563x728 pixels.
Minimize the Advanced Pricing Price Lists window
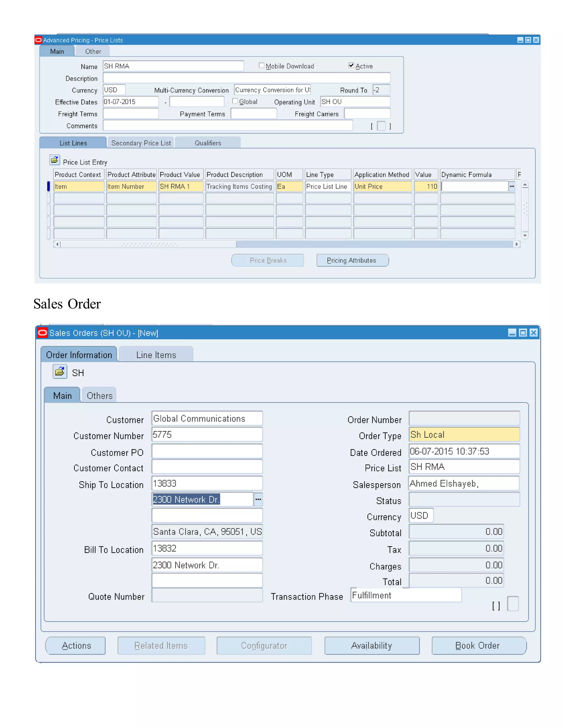pyautogui.click(x=520, y=40)
